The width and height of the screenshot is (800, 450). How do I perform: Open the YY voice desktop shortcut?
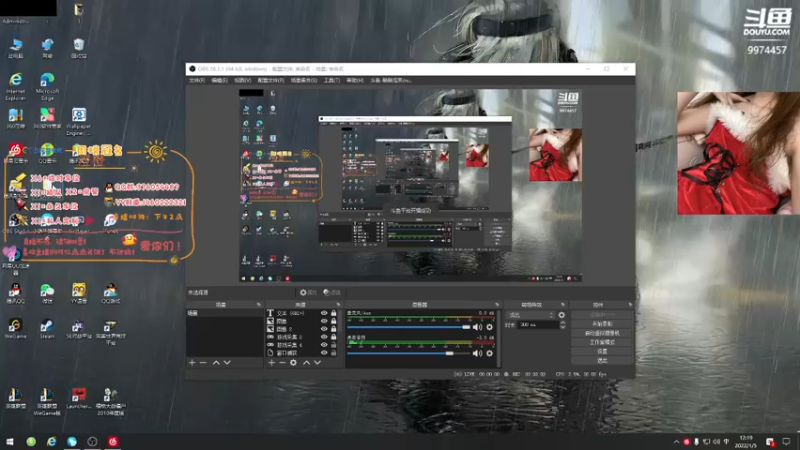click(79, 293)
